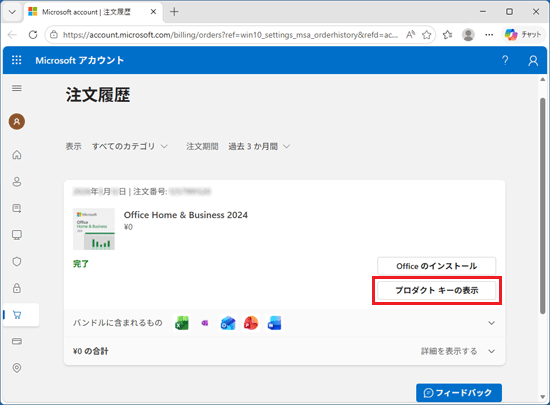Click the scrollbar up arrow

543,79
